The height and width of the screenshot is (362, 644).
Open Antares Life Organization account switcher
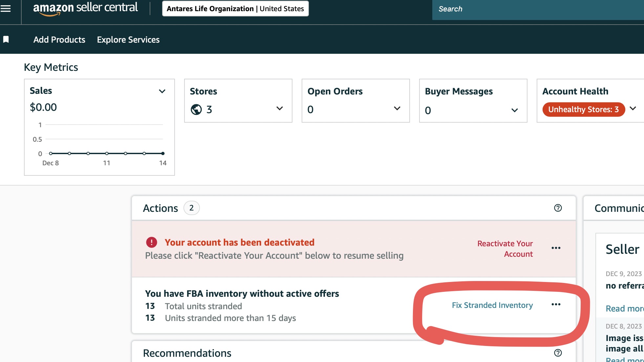[x=235, y=9]
